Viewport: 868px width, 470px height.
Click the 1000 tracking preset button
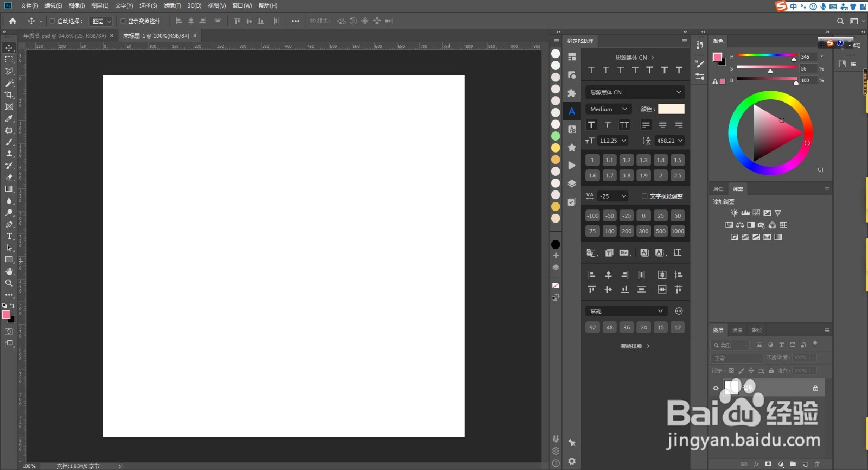[678, 231]
